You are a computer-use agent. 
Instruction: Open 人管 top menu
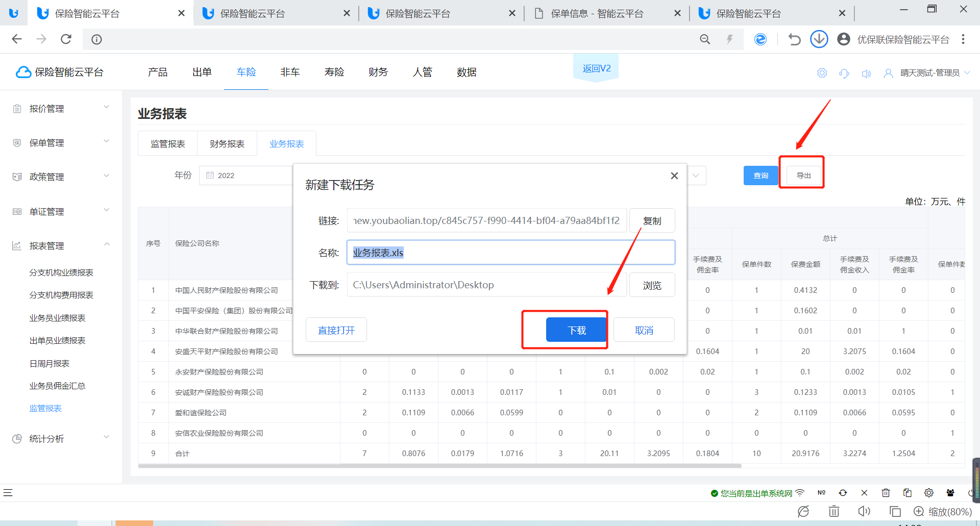[x=423, y=72]
